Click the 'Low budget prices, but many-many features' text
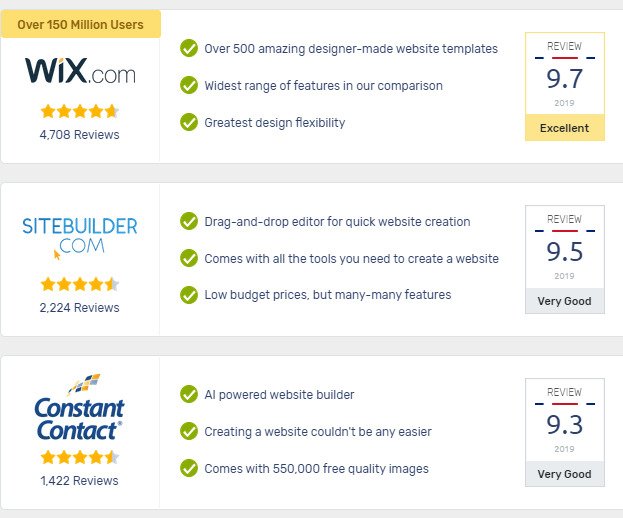The height and width of the screenshot is (518, 623). tap(328, 295)
